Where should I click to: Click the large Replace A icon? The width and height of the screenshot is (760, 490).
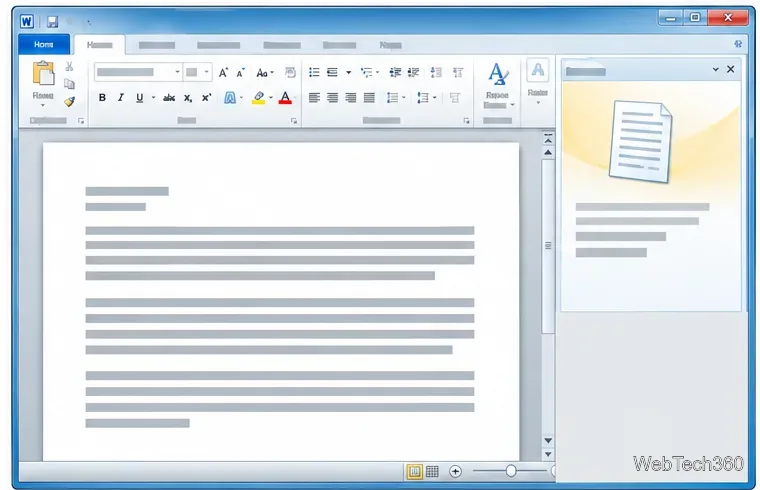click(x=498, y=74)
